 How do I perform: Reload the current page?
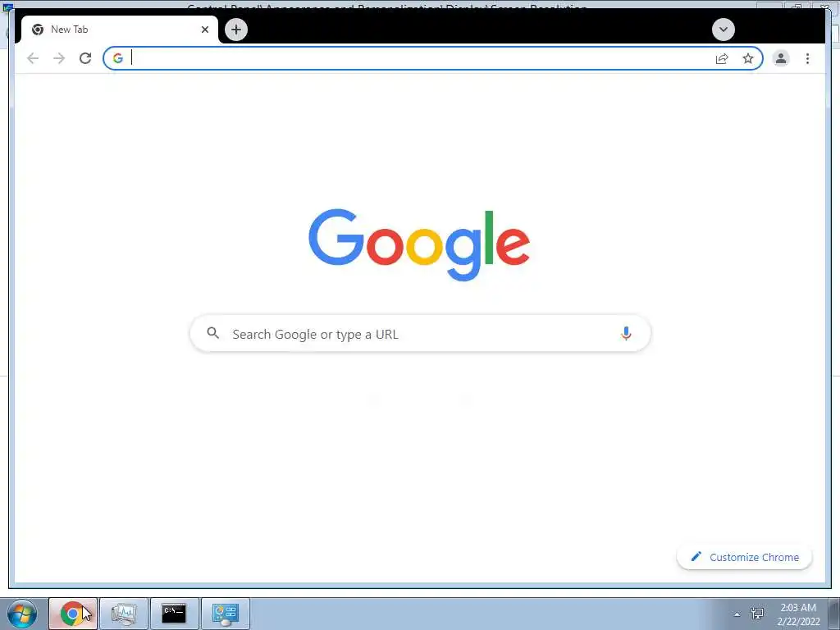point(85,58)
